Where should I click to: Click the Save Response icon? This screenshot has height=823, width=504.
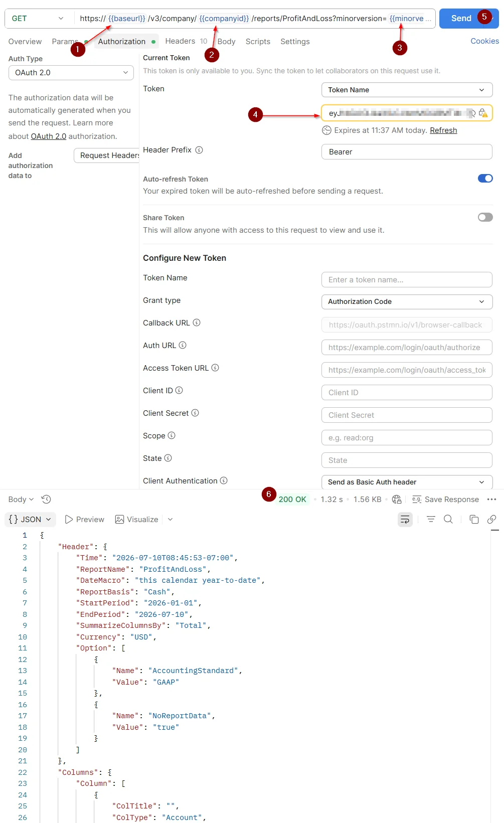coord(417,499)
